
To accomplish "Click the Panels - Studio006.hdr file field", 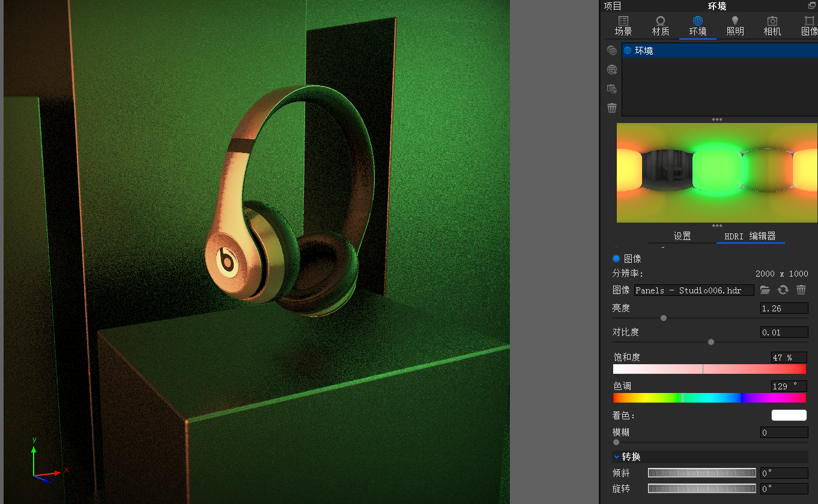I will click(694, 290).
